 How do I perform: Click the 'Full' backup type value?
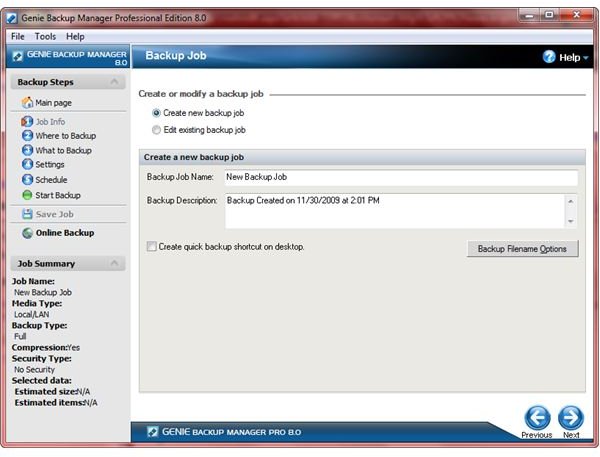(x=20, y=336)
